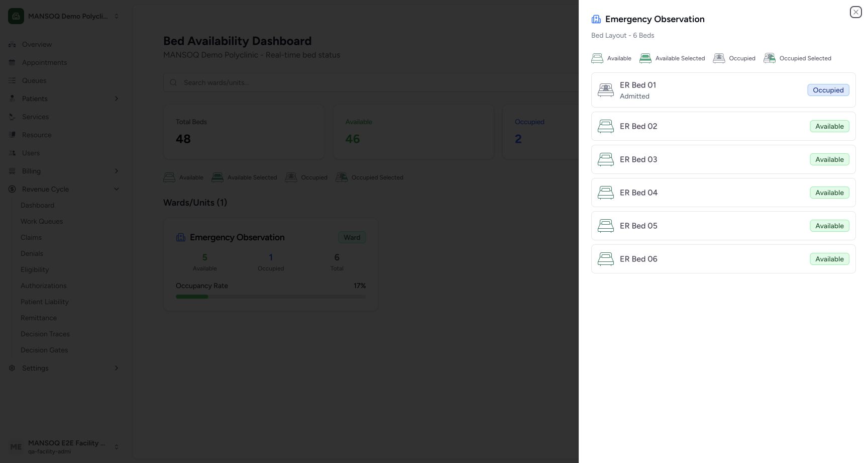Expand the Billing submenu chevron

[117, 171]
